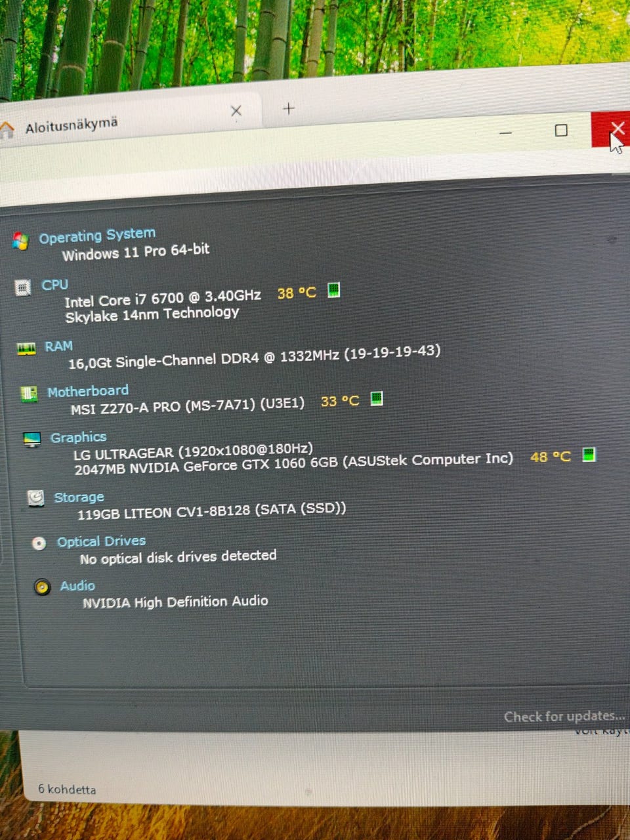Click the CPU temperature 38 °C

pyautogui.click(x=297, y=293)
